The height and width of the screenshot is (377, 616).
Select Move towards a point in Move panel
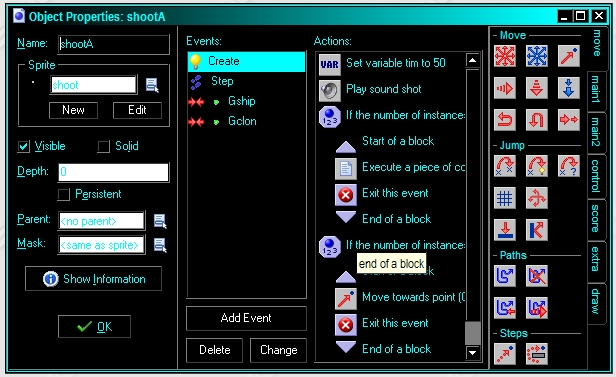[568, 56]
